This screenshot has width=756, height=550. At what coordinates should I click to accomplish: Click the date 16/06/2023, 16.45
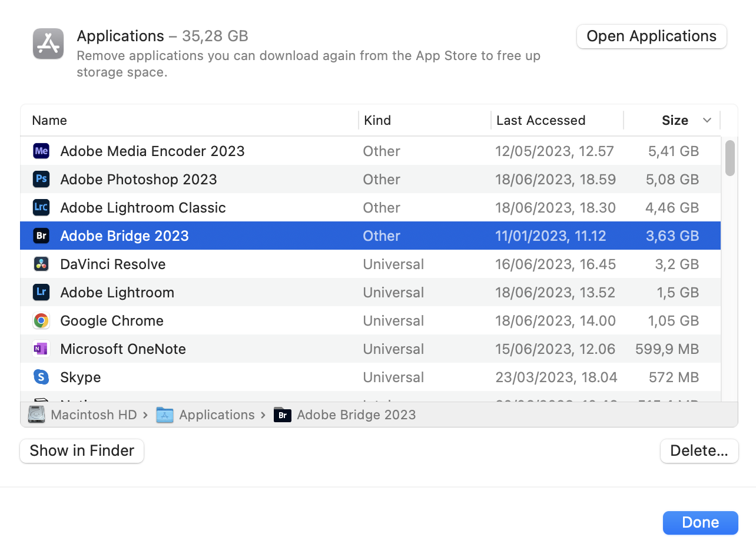click(x=556, y=264)
